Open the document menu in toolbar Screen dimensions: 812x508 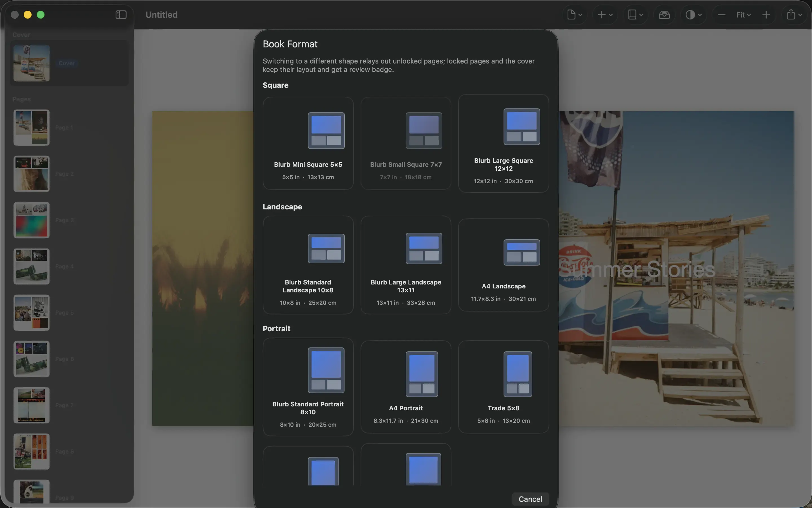(574, 15)
